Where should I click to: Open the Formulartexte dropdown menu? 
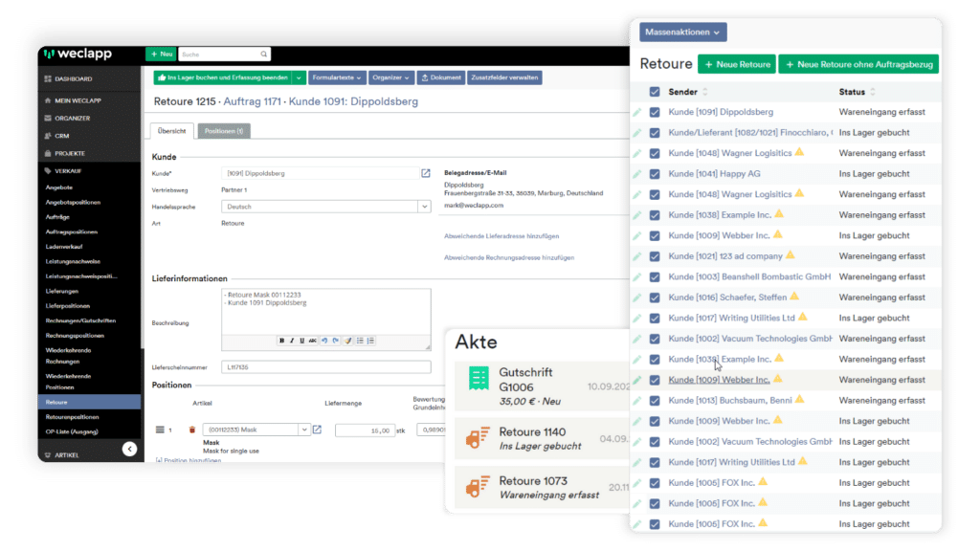point(339,77)
